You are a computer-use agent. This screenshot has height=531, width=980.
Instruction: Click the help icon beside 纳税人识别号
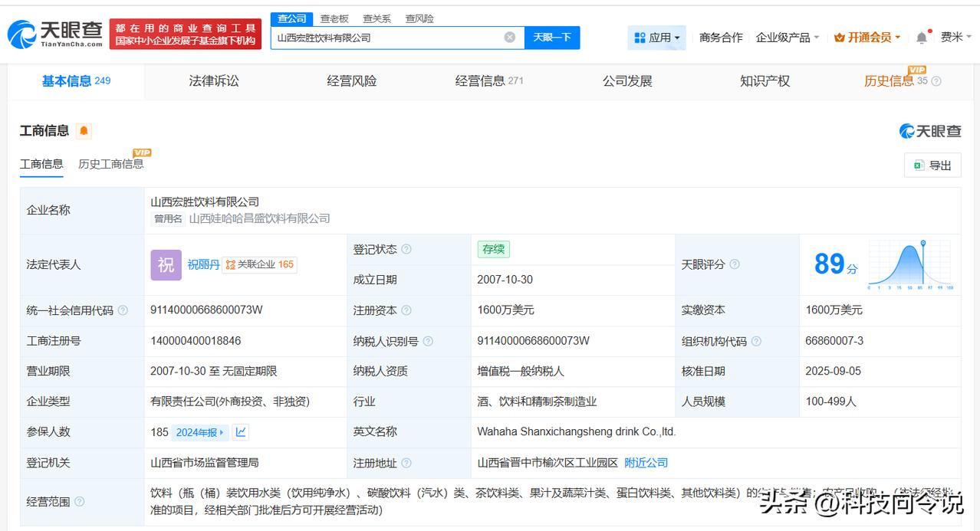pyautogui.click(x=428, y=341)
